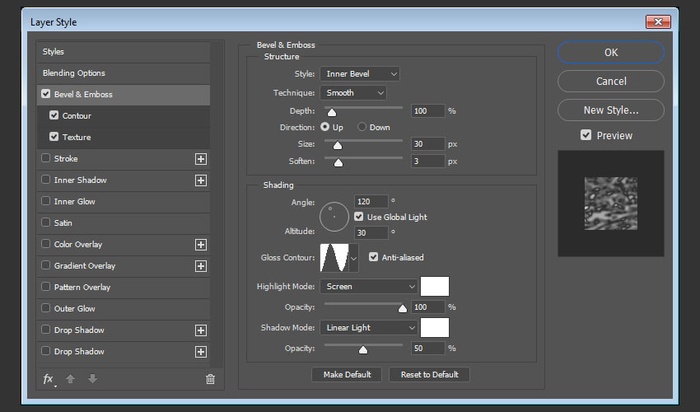Click the Depth percentage input field

[x=426, y=111]
